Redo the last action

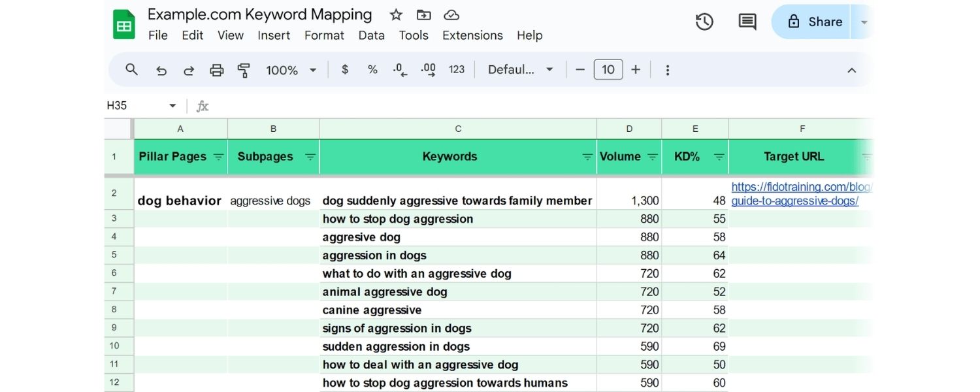(x=189, y=69)
